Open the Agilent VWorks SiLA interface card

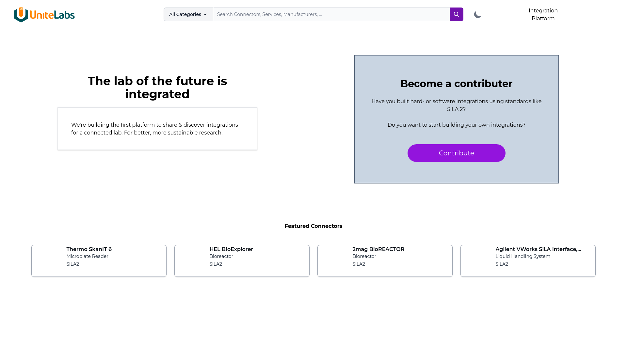click(528, 261)
